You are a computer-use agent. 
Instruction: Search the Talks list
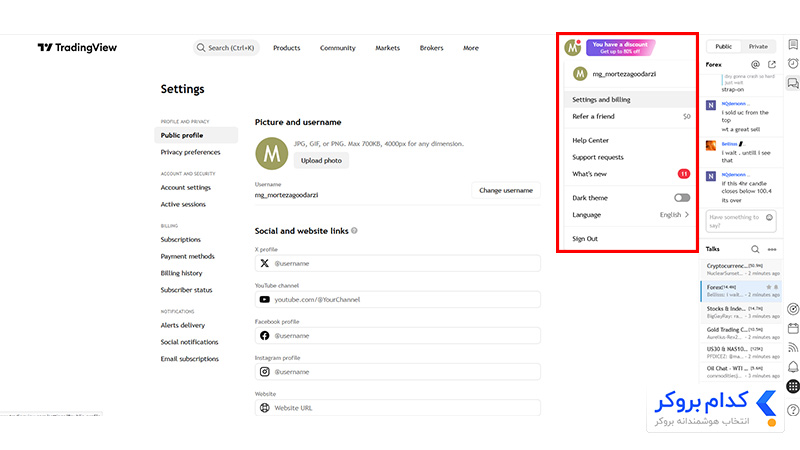[755, 249]
